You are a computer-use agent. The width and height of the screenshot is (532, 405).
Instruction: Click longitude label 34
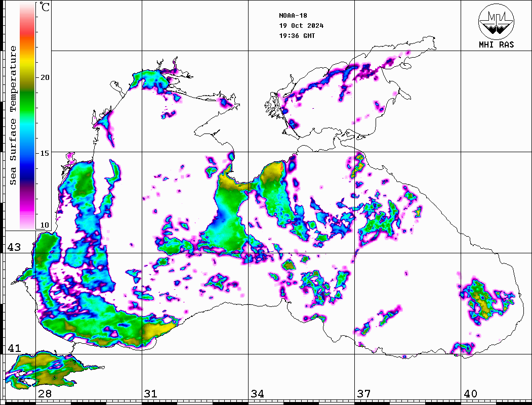(257, 393)
